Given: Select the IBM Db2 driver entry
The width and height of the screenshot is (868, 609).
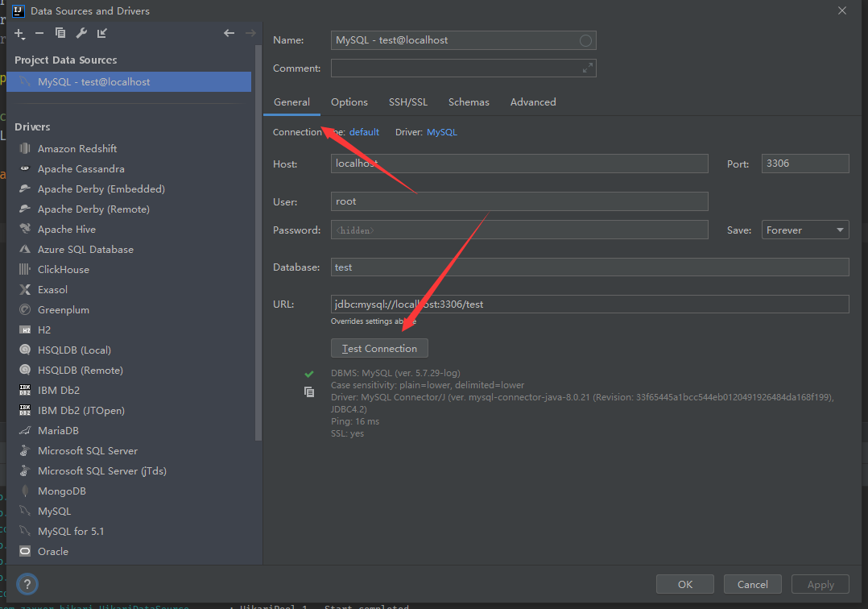Looking at the screenshot, I should coord(59,391).
